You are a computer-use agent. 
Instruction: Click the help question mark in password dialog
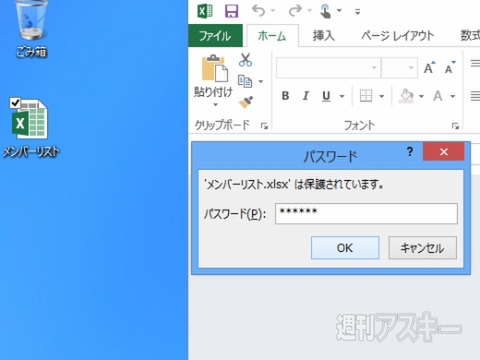pos(410,152)
